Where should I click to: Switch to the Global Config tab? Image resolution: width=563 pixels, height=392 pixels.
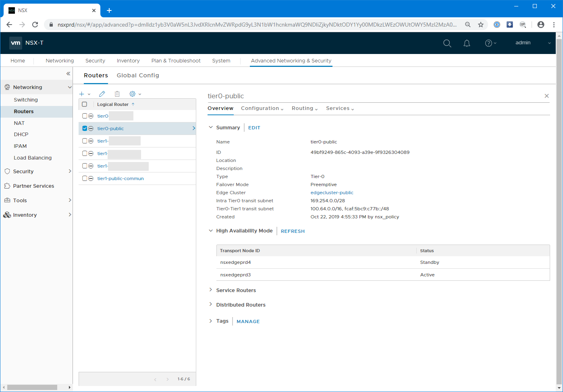[x=138, y=75]
